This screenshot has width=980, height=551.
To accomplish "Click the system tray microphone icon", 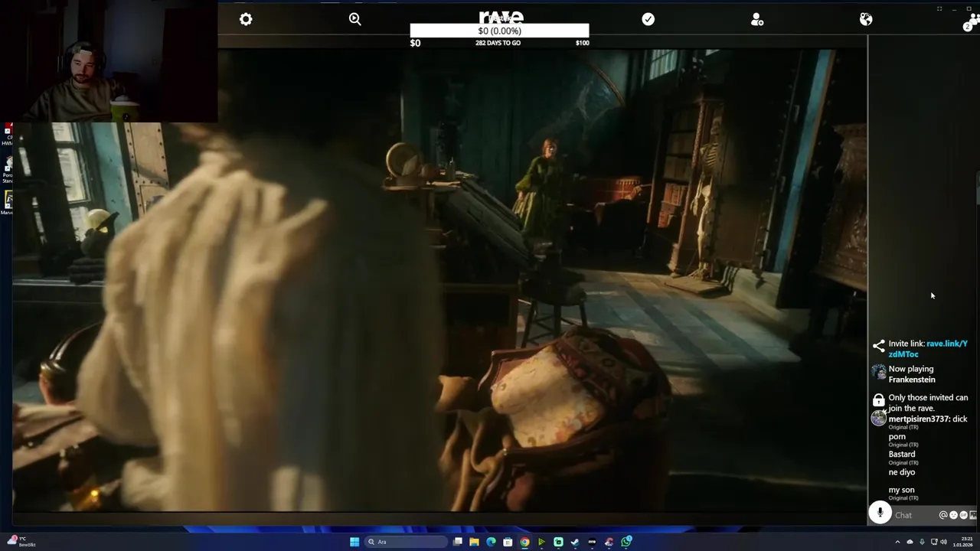I will click(x=922, y=542).
